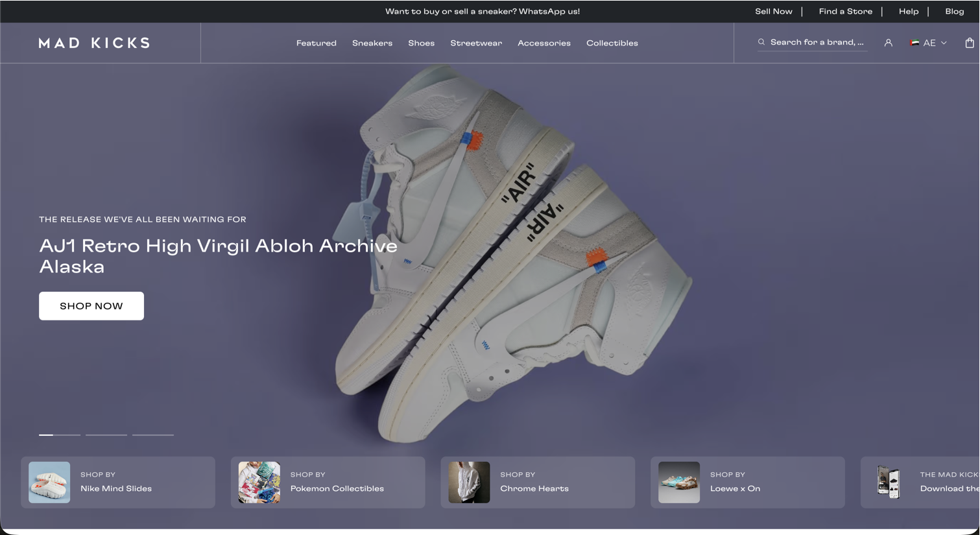
Task: Open Shop by Chrome Hearts text
Action: click(x=534, y=482)
